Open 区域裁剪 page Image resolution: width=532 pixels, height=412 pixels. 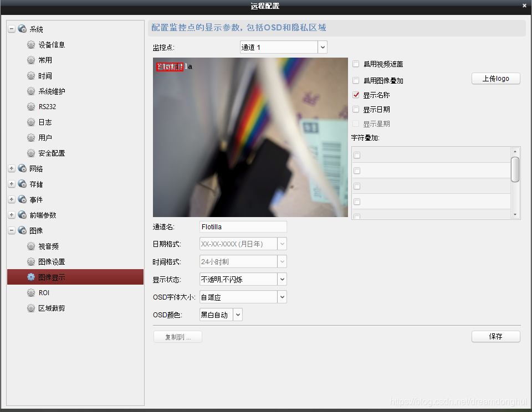(52, 308)
